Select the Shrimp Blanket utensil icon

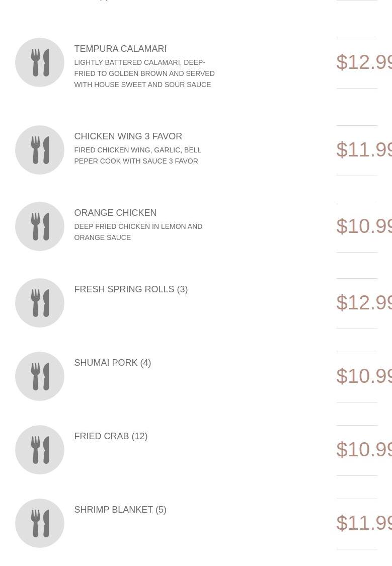point(40,523)
